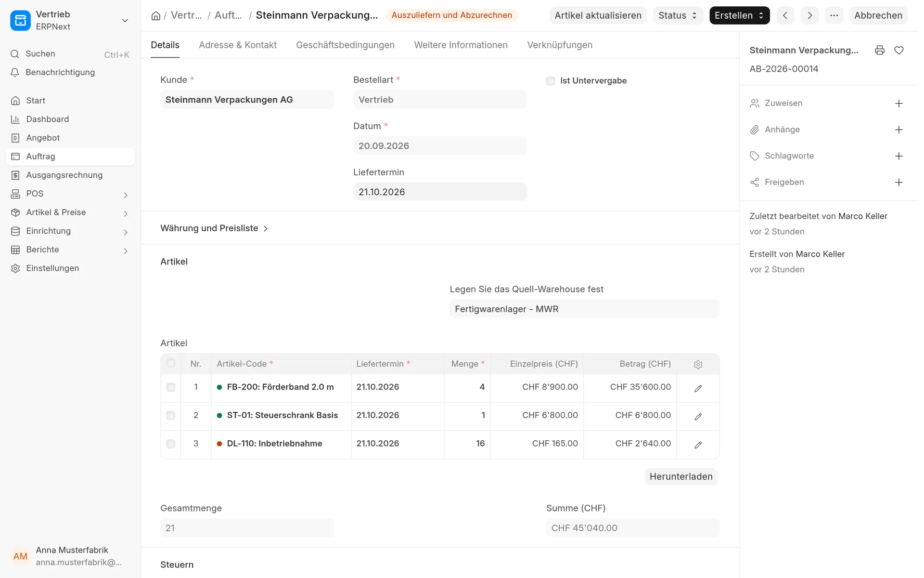Open Dashboard in sidebar

[70, 119]
